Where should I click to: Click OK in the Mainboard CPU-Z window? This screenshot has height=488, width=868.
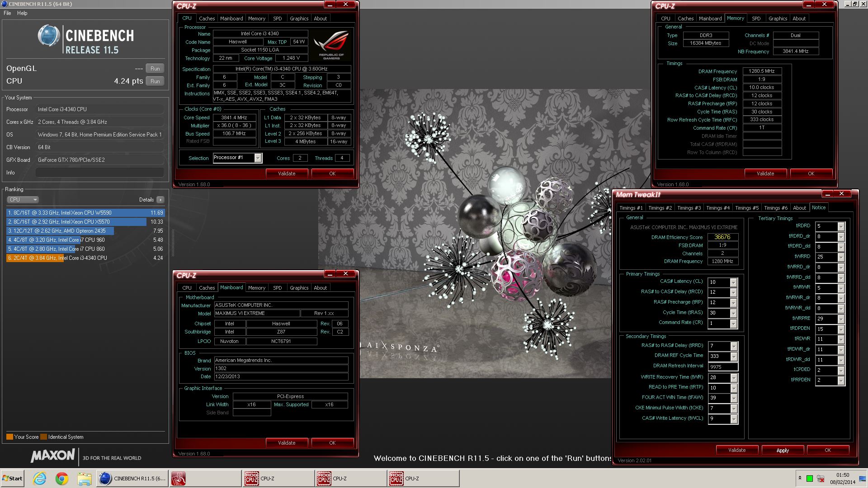tap(332, 443)
